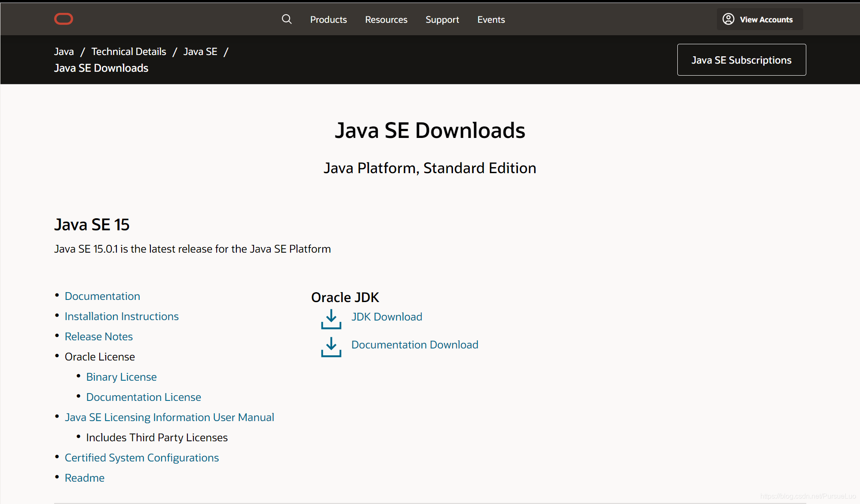Go to Java breadcrumb link

[64, 52]
